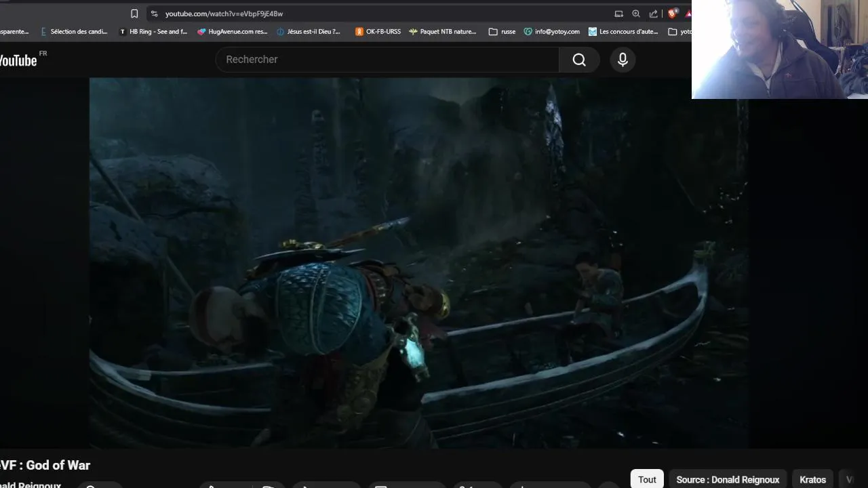
Task: Open the info@yotoy.com bookmark
Action: coord(551,31)
